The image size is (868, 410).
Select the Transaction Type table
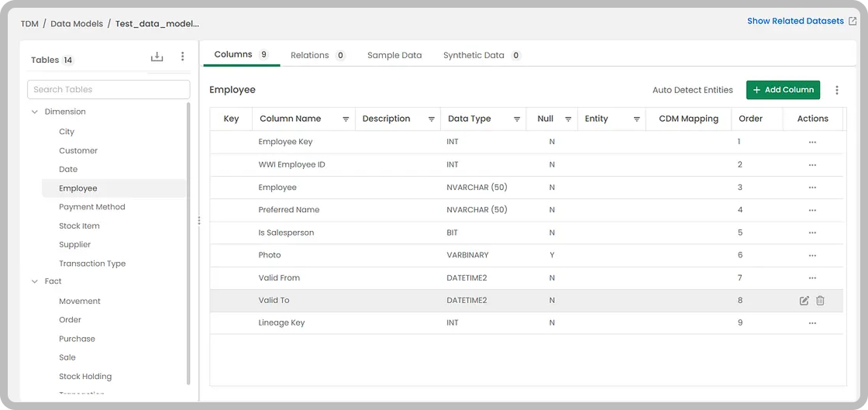point(92,264)
